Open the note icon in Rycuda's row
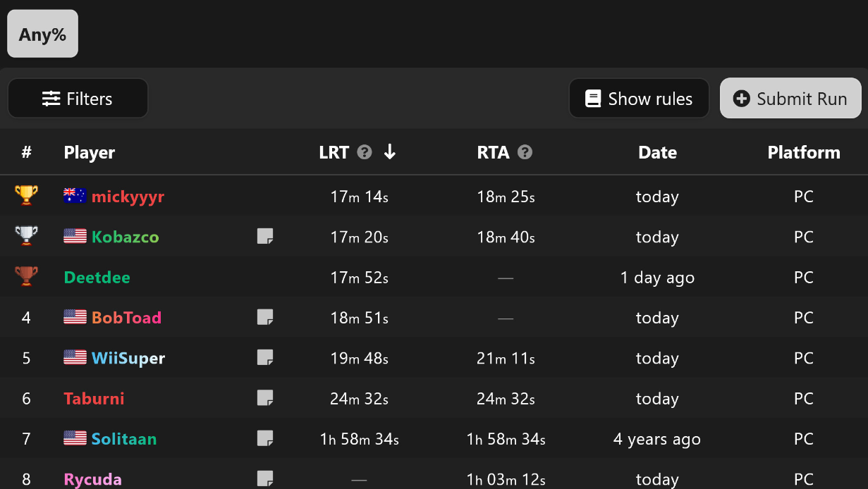 pos(265,478)
